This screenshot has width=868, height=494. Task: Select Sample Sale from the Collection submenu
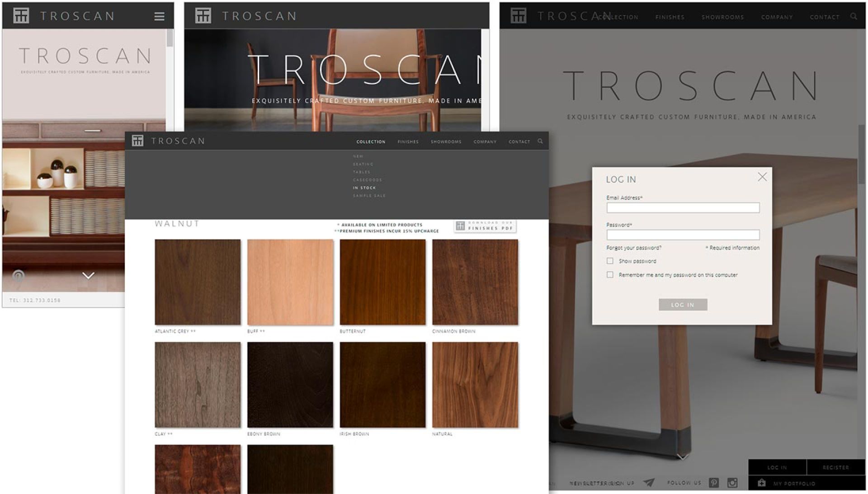[369, 196]
